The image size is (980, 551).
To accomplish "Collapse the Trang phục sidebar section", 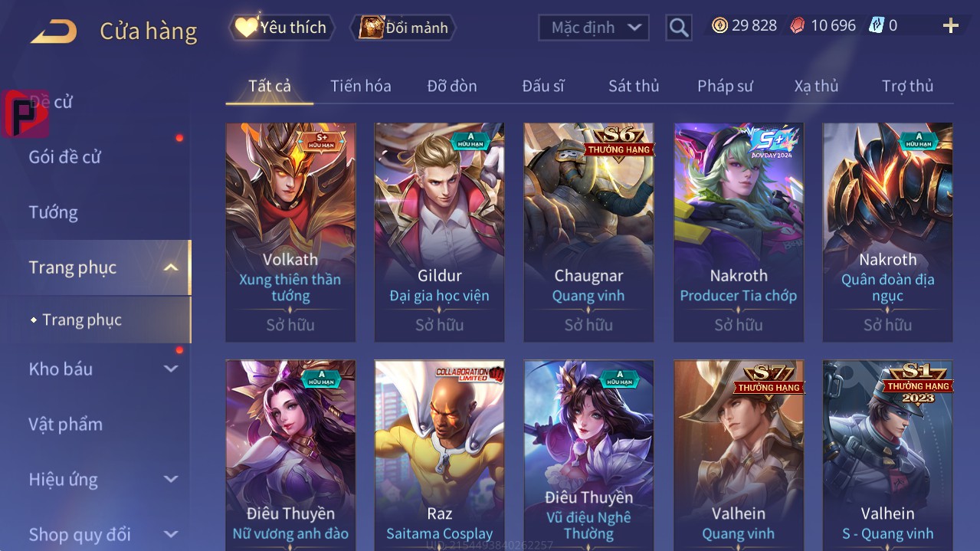I will pyautogui.click(x=171, y=267).
